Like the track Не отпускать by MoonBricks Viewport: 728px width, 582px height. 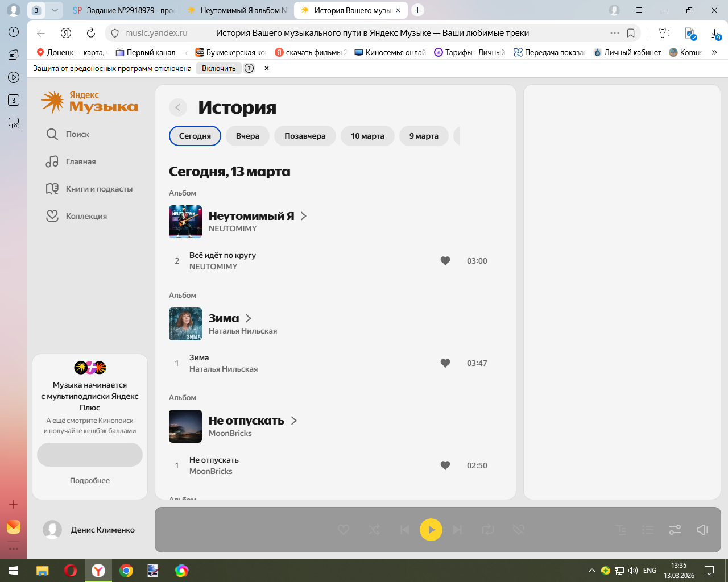(x=445, y=465)
